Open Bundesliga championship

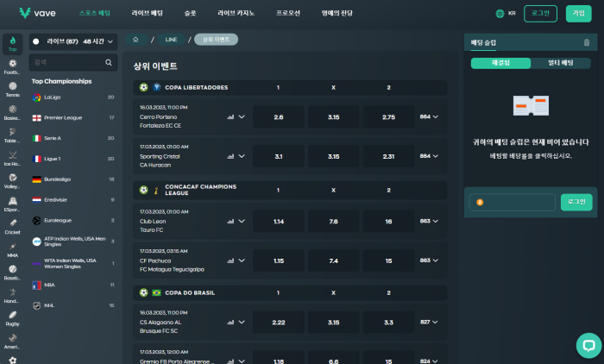coord(73,179)
